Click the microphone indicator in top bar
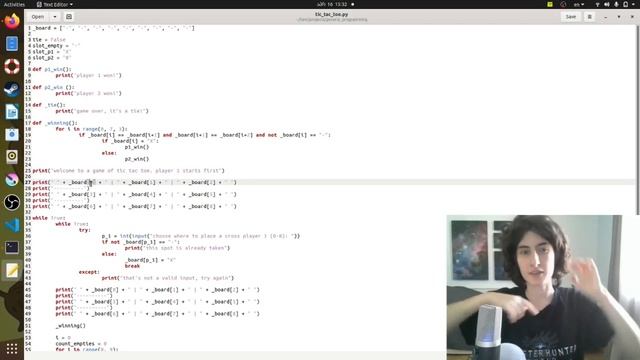The image size is (640, 360). coord(616,4)
